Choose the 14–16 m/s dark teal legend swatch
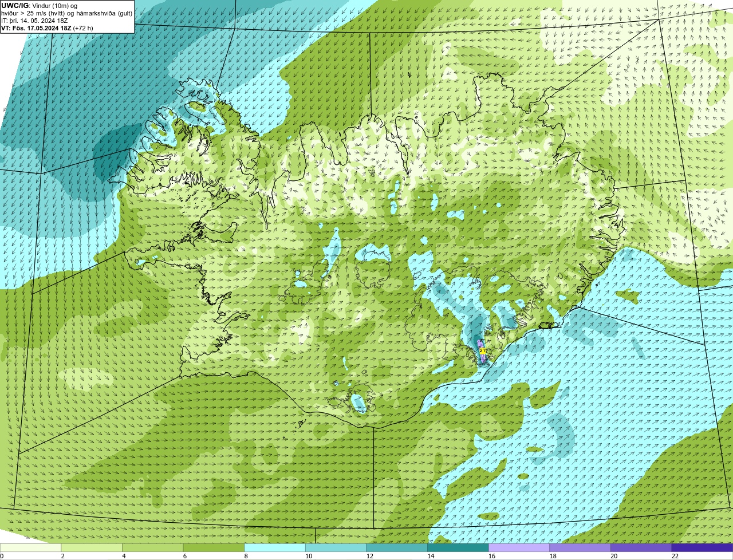This screenshot has height=560, width=733. [x=458, y=547]
